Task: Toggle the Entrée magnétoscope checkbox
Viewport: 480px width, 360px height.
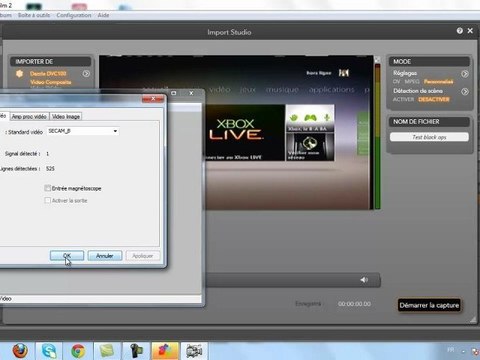Action: click(48, 188)
